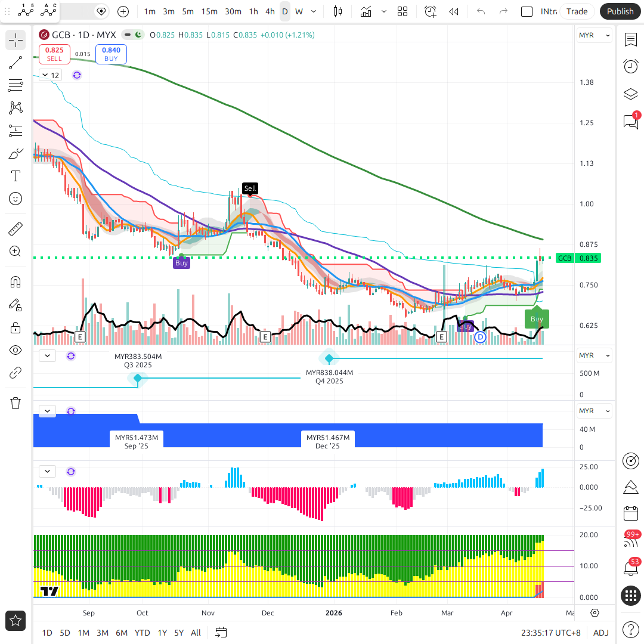Open the MYR currency dropdown at top
Image resolution: width=644 pixels, height=644 pixels.
pyautogui.click(x=595, y=35)
